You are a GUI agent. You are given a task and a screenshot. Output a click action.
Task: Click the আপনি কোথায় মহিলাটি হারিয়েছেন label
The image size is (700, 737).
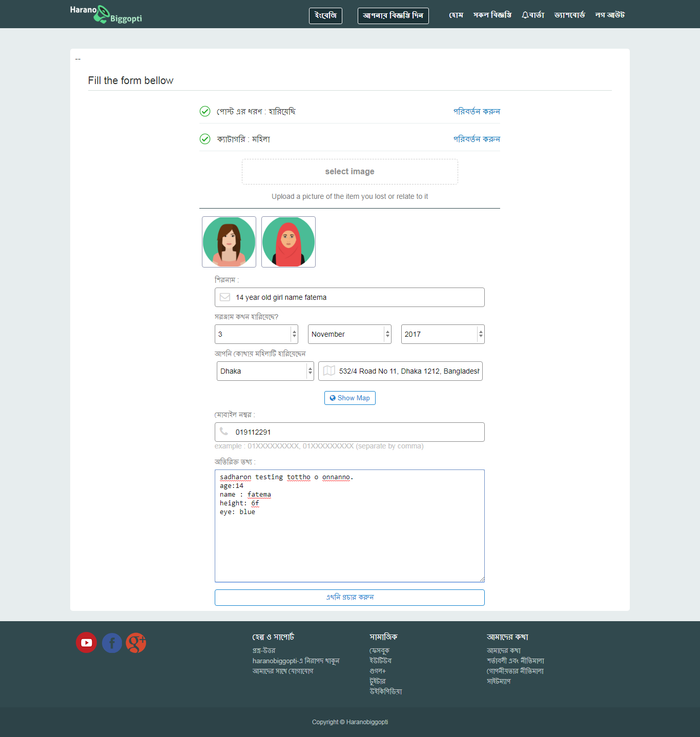pos(260,354)
